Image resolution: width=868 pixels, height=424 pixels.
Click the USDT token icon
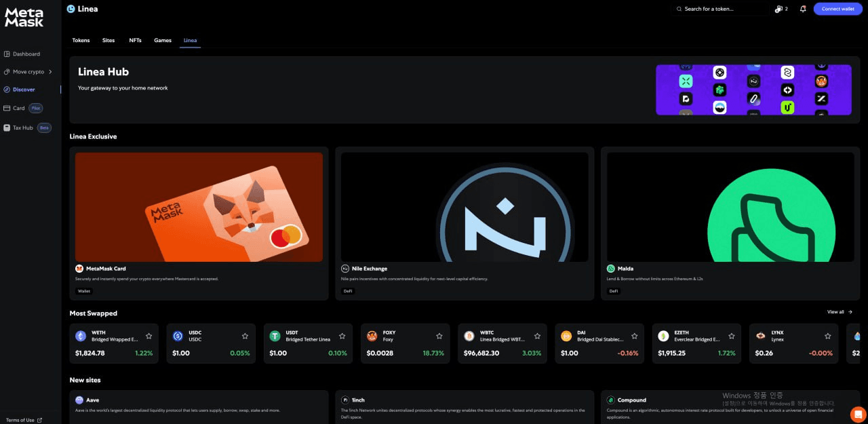tap(275, 336)
